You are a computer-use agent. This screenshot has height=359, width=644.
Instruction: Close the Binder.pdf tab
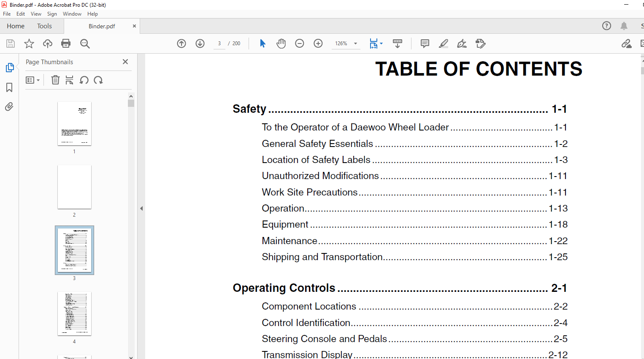pyautogui.click(x=134, y=26)
